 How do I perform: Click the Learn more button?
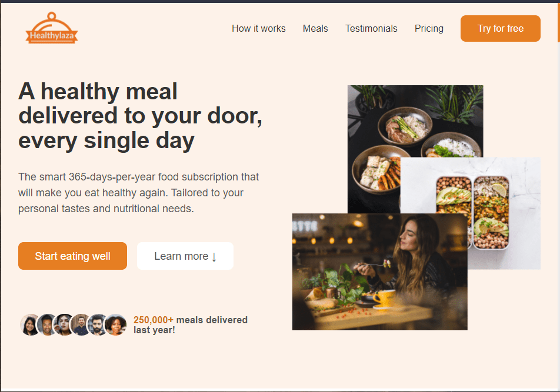185,256
